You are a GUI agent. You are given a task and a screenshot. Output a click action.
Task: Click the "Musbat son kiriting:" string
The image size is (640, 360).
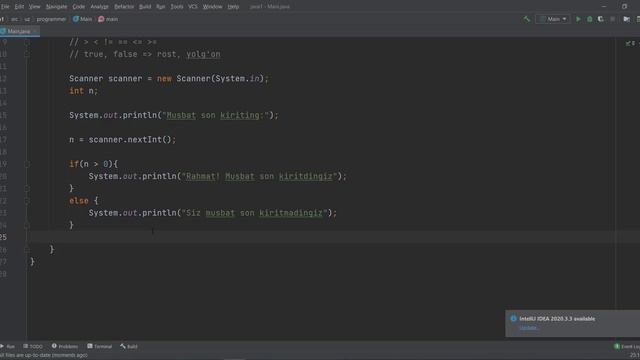[216, 115]
